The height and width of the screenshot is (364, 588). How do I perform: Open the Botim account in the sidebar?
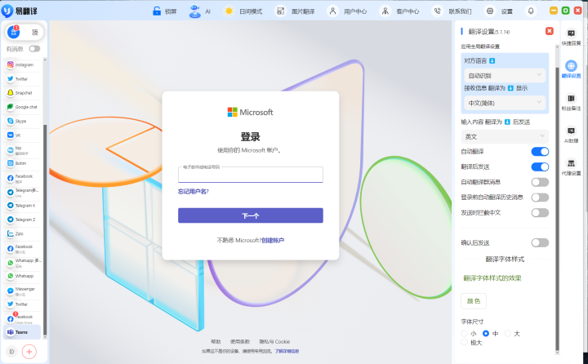(x=23, y=163)
